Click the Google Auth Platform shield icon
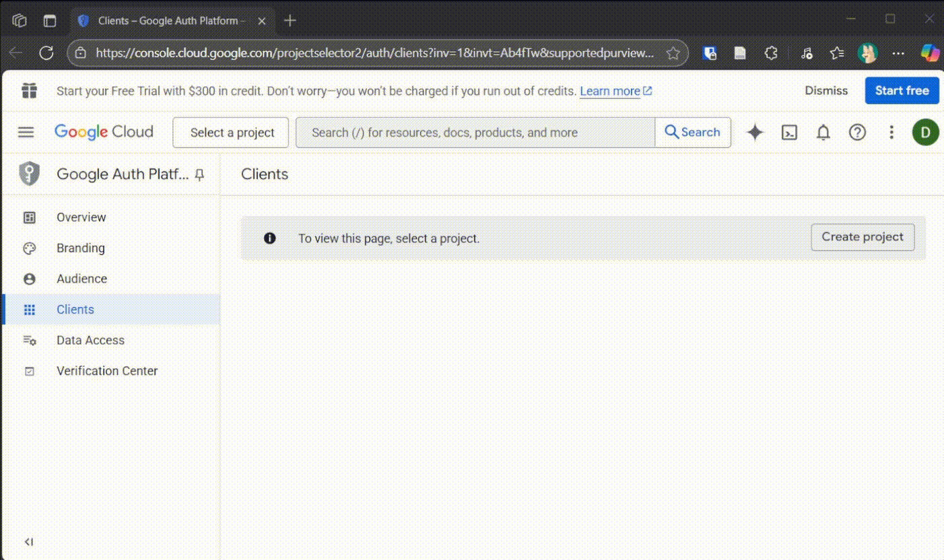The width and height of the screenshot is (944, 560). [29, 174]
